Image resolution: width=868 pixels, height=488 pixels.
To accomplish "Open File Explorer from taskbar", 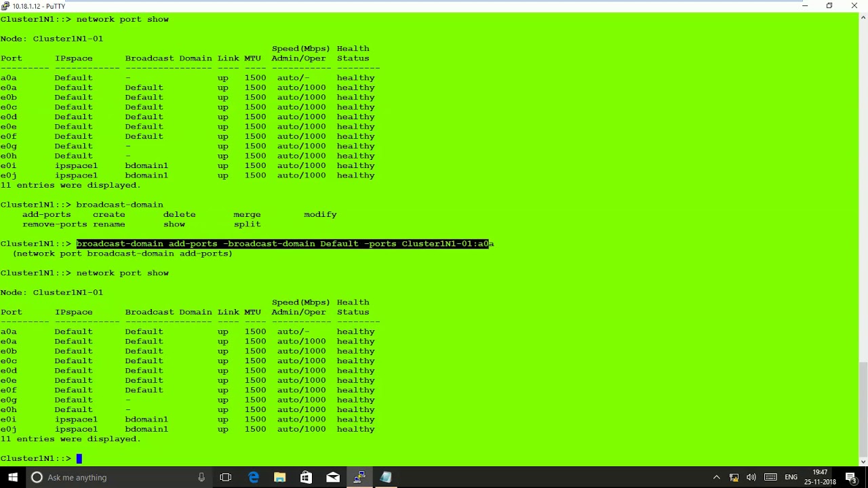I will click(279, 477).
